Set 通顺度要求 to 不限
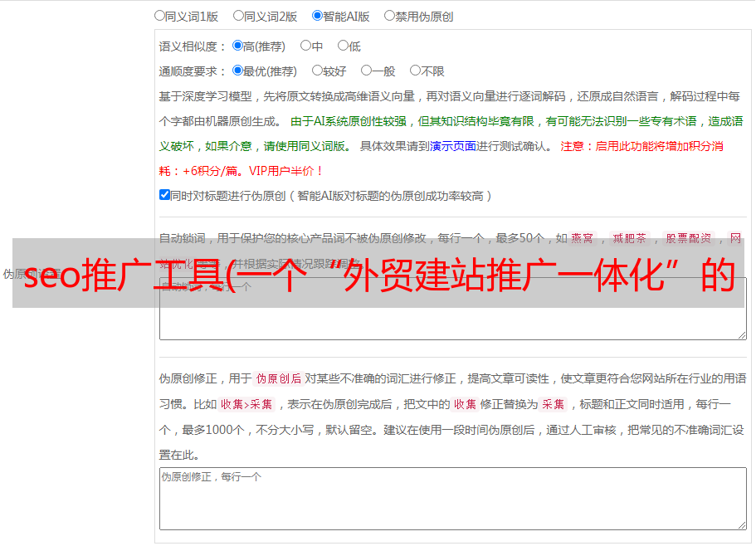Viewport: 756px width, 546px height. point(415,71)
